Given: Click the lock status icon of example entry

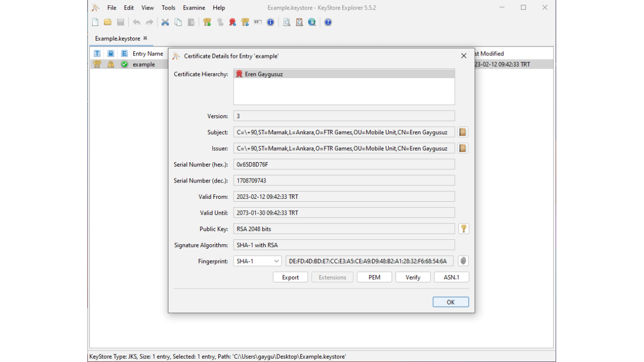Looking at the screenshot, I should [111, 64].
